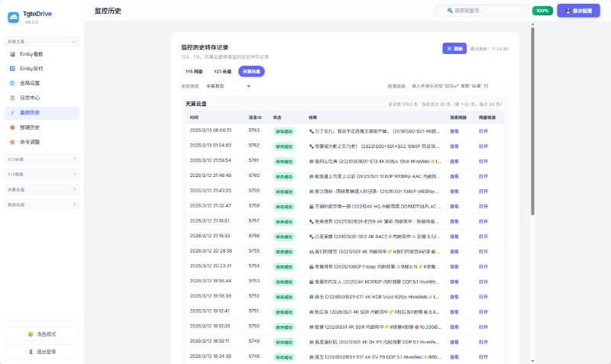Click 查看 link for message 5760

pos(454,177)
